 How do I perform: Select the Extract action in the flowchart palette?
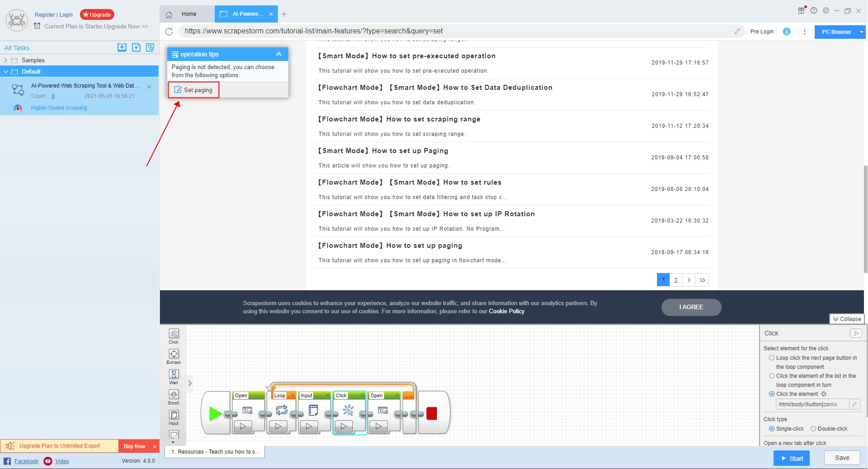[174, 356]
